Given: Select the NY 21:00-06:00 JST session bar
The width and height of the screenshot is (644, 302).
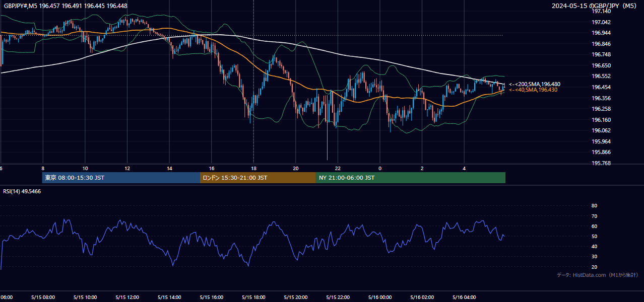Looking at the screenshot, I should tap(411, 178).
